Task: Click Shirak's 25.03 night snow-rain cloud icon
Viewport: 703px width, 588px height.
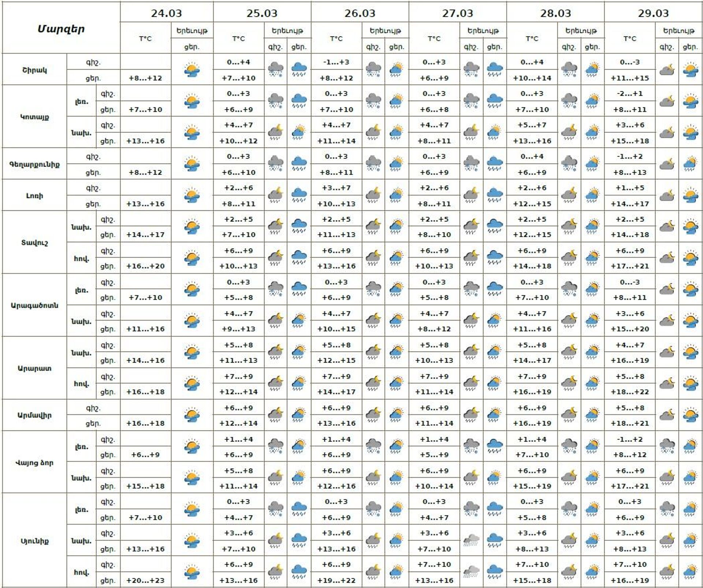Action: tap(275, 70)
